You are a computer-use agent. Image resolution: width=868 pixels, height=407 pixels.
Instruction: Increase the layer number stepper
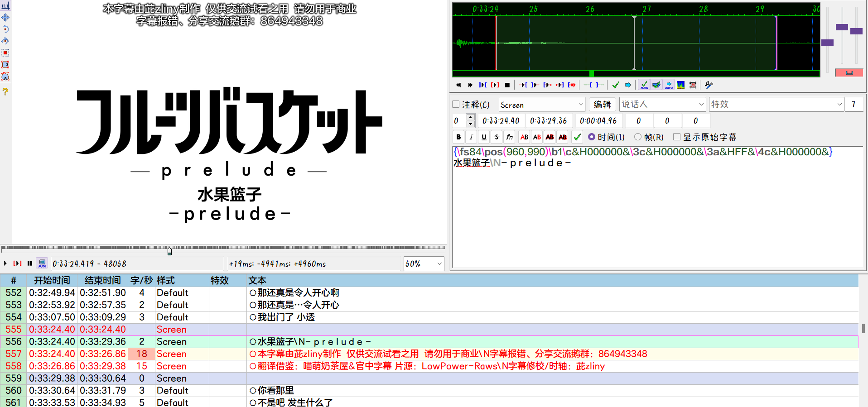(471, 117)
